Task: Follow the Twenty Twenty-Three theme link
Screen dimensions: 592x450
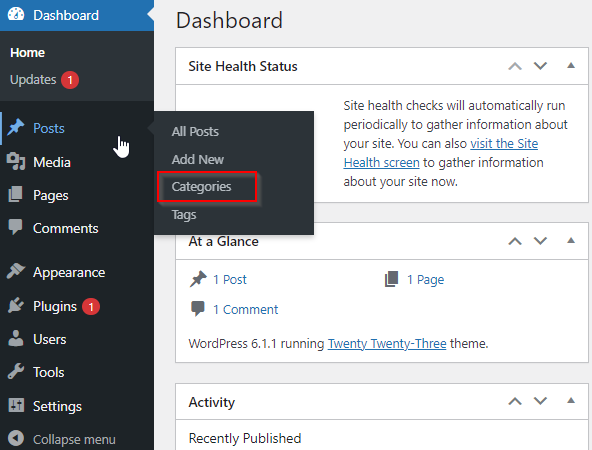Action: pos(387,344)
